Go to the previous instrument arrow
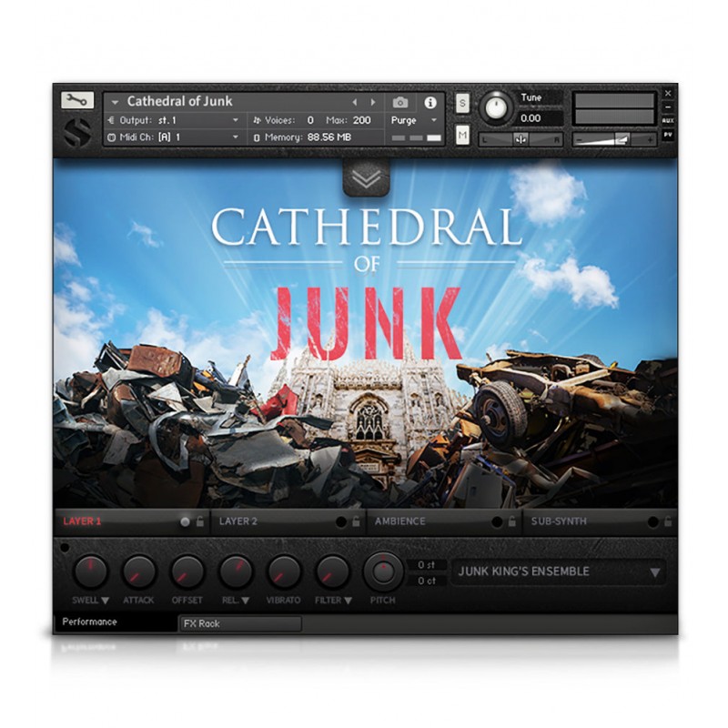Screen dimensions: 728x728 [356, 103]
